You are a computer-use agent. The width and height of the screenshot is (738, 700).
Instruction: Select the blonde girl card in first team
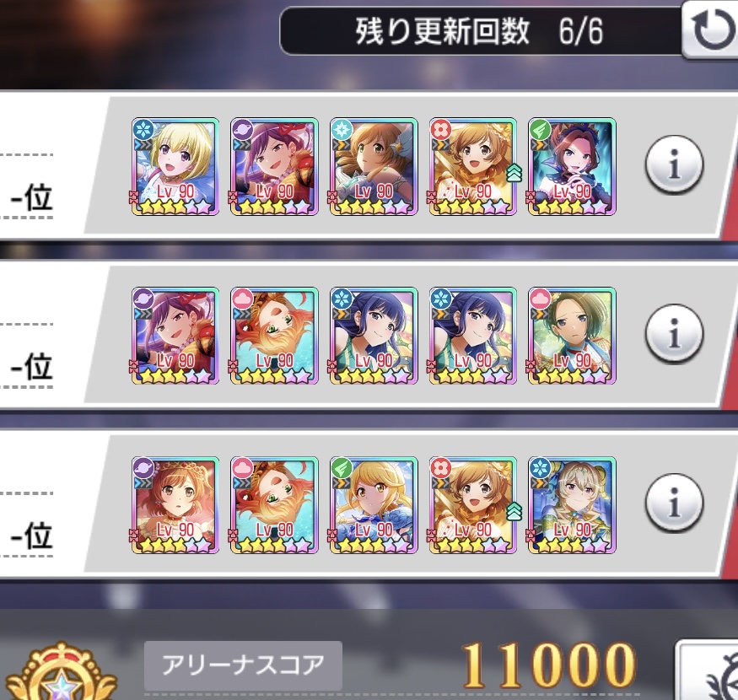(x=175, y=167)
